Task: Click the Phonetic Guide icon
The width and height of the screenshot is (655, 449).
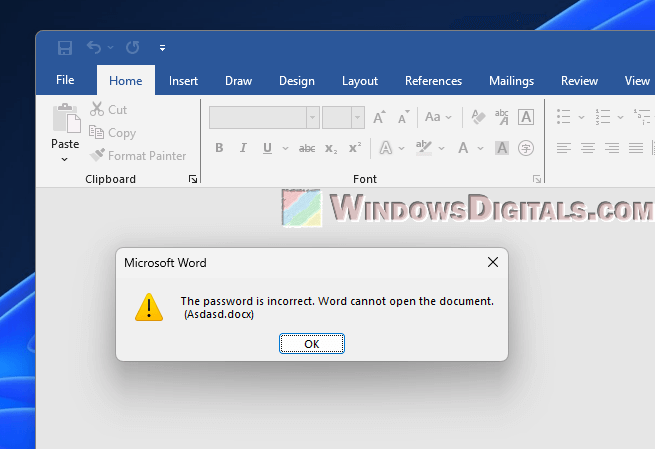Action: (x=502, y=117)
